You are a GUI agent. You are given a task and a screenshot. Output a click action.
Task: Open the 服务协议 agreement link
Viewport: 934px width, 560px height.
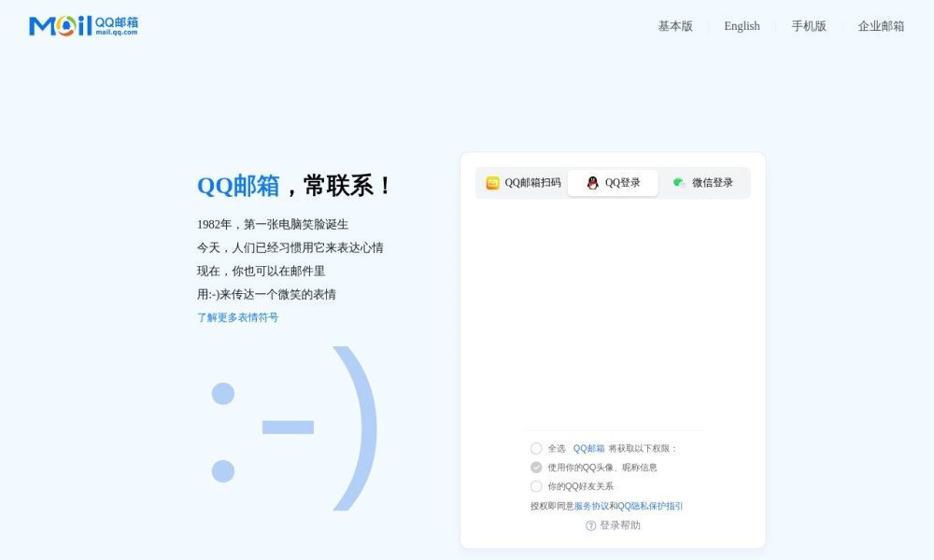[592, 505]
